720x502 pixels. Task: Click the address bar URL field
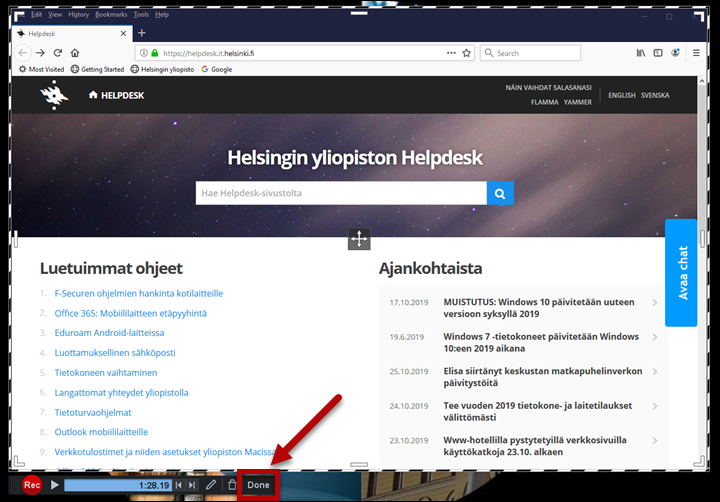(x=303, y=53)
